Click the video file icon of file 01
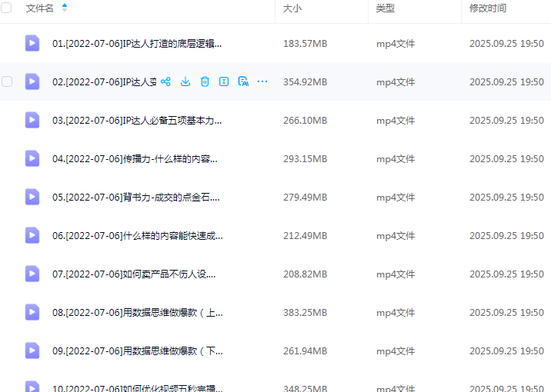Viewport: 551px width, 392px height. pyautogui.click(x=32, y=43)
